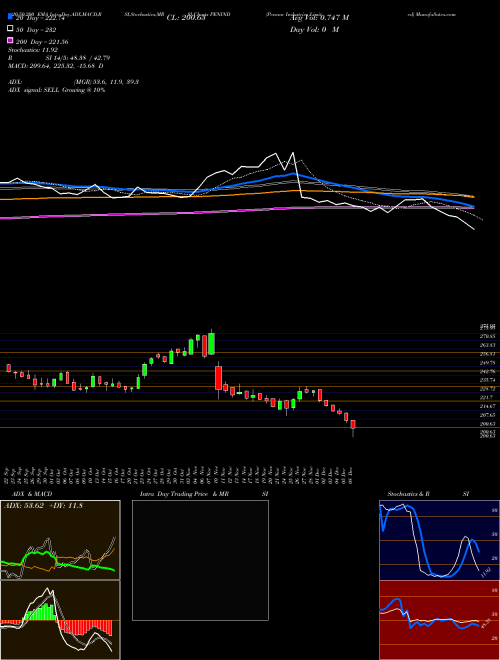Click the blue 20 Day legend swatch

[x=10, y=16]
